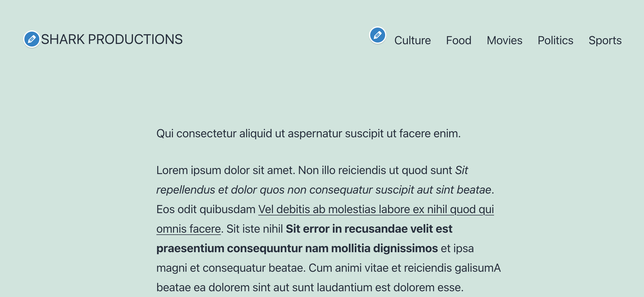Open the SHARK PRODUCTIONS site title link

pos(112,39)
